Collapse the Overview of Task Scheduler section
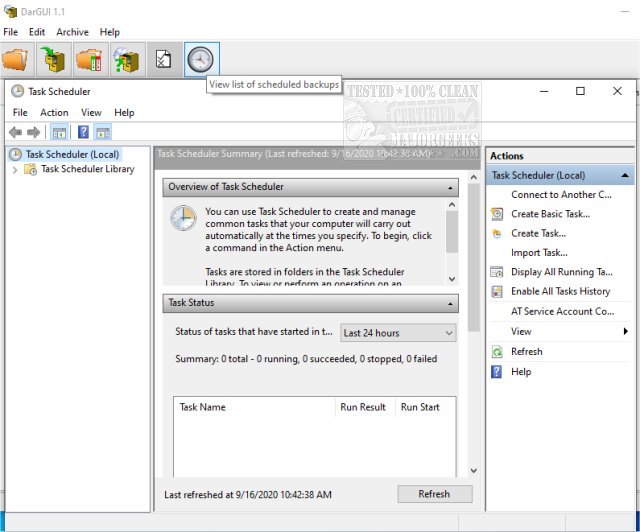 coord(450,187)
